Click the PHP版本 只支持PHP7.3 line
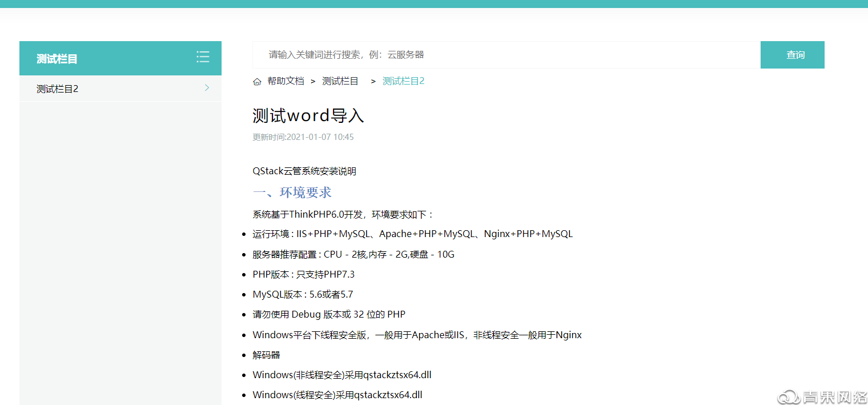The width and height of the screenshot is (868, 405). pyautogui.click(x=304, y=275)
